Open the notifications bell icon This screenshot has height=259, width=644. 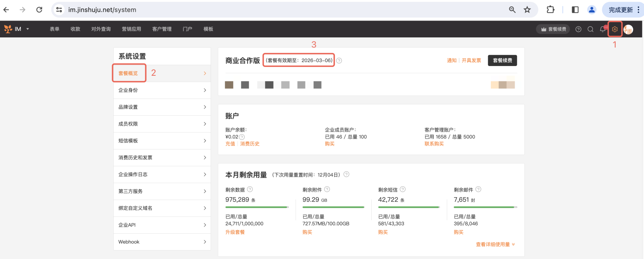(x=603, y=29)
